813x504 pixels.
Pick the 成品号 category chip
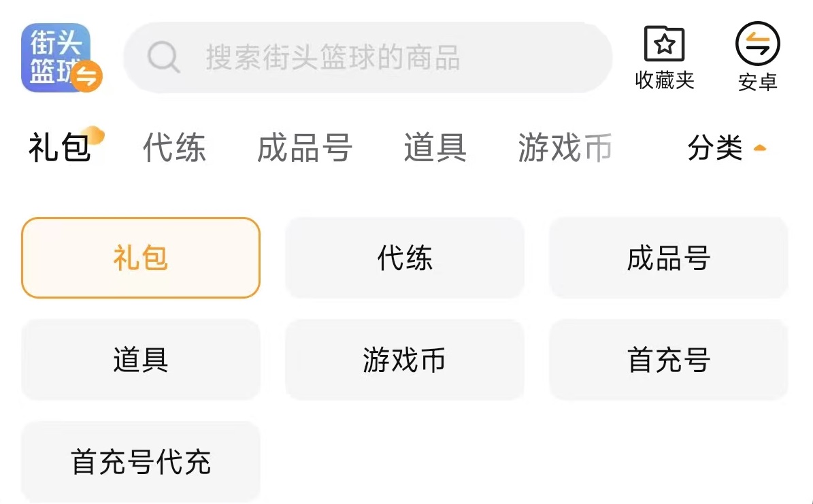click(668, 258)
